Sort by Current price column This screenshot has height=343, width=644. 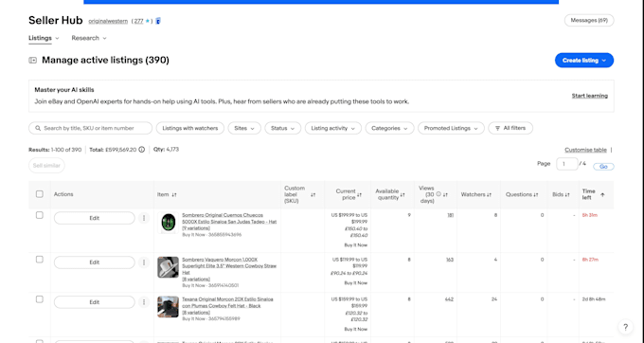pyautogui.click(x=359, y=194)
